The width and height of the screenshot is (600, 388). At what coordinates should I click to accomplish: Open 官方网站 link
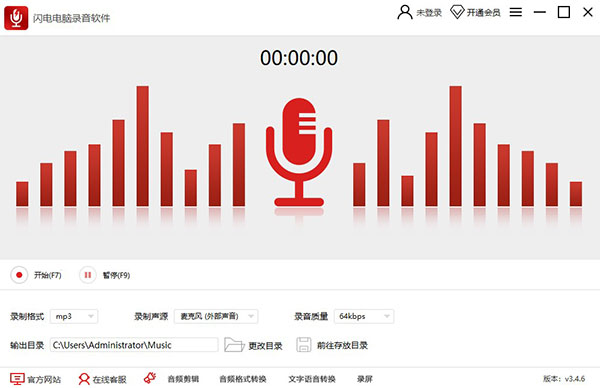pos(44,379)
